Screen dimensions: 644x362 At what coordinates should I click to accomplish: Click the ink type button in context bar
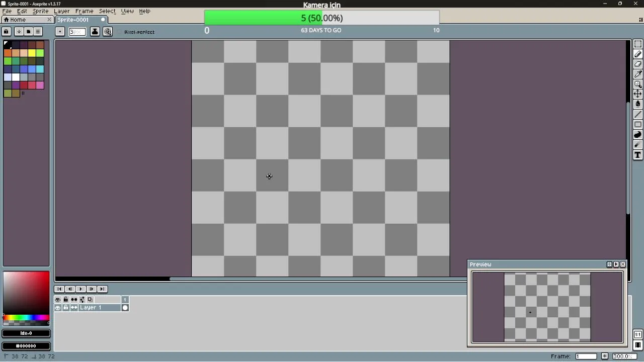(95, 32)
